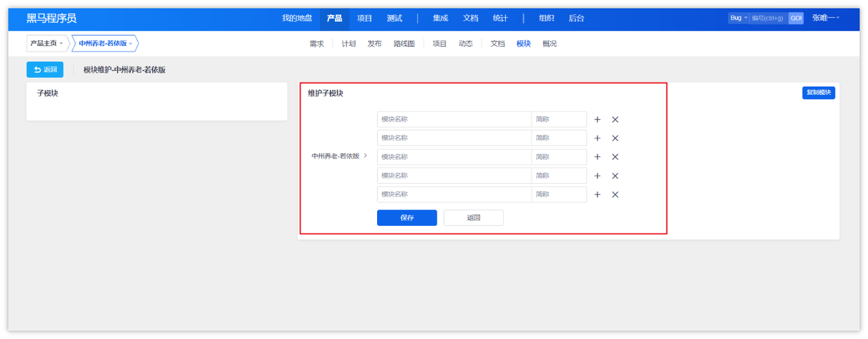This screenshot has height=339, width=868.
Task: Focus the third 模块名称 input field
Action: pos(454,157)
